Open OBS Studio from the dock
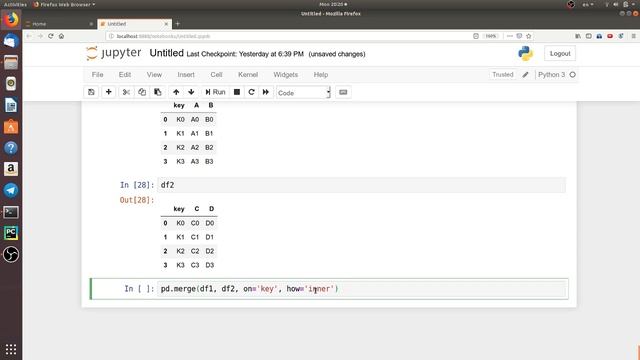Viewport: 640px width, 360px height. (11, 254)
